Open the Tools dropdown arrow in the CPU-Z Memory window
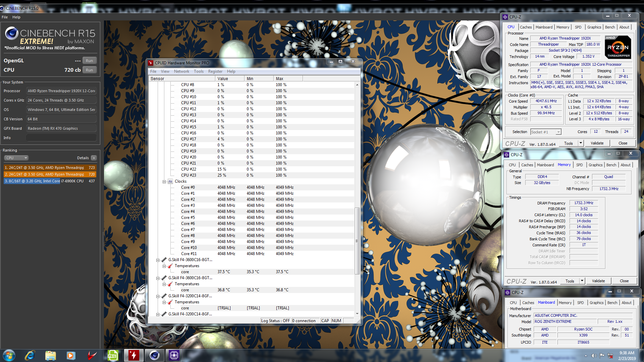Image resolution: width=644 pixels, height=362 pixels. pyautogui.click(x=582, y=281)
